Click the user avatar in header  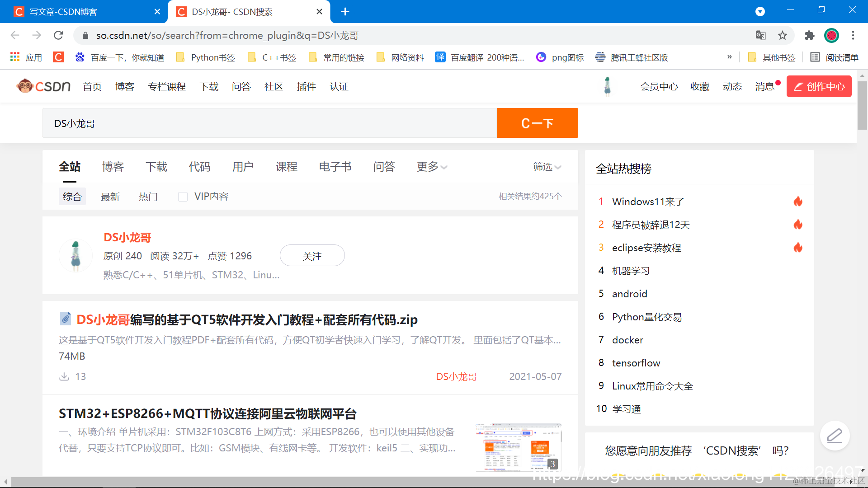[x=607, y=86]
